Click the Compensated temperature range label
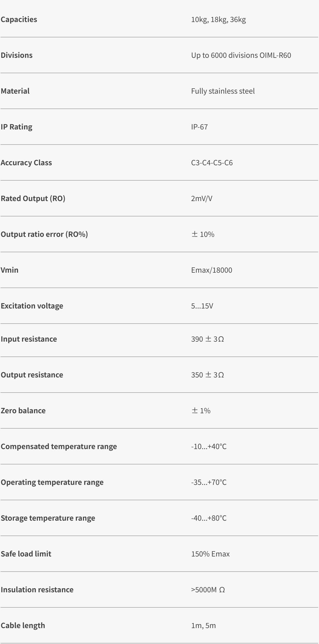Viewport: 319px width, 644px height. (x=59, y=446)
